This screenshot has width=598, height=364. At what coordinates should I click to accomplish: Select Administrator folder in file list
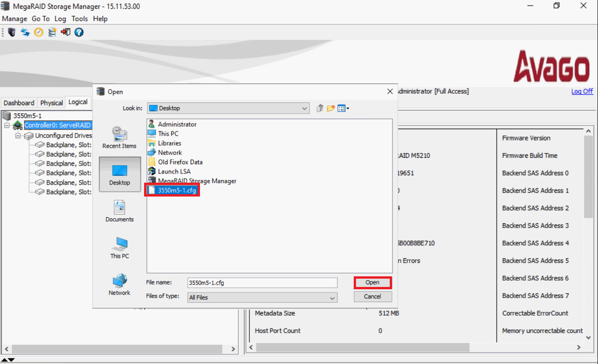(172, 124)
